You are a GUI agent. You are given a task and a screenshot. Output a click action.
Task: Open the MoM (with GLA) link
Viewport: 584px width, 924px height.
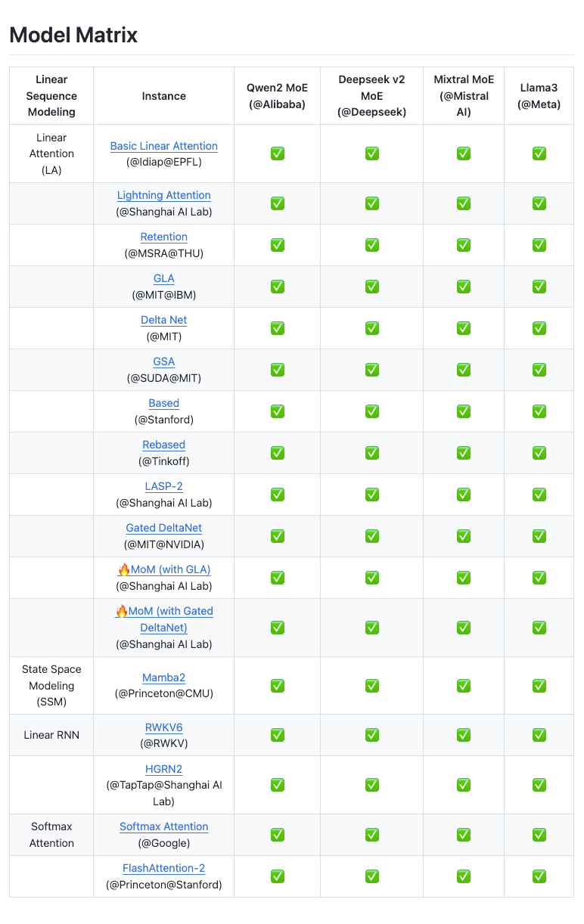tap(163, 569)
